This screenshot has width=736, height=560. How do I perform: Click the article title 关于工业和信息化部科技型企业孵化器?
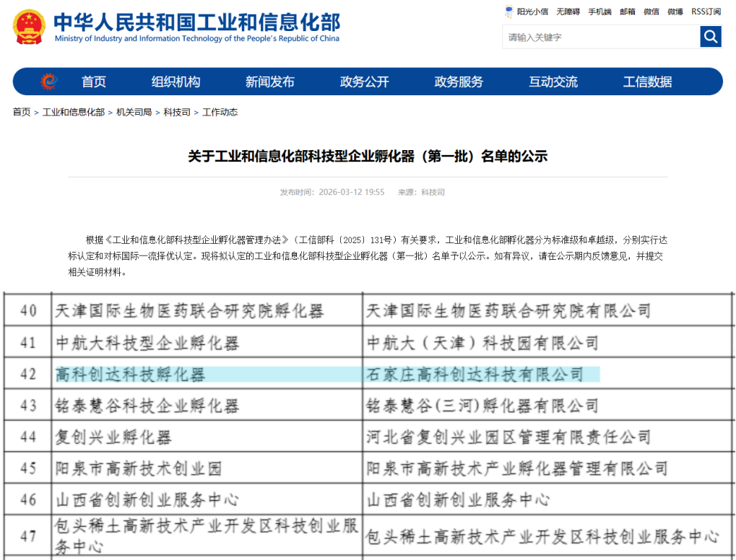368,156
